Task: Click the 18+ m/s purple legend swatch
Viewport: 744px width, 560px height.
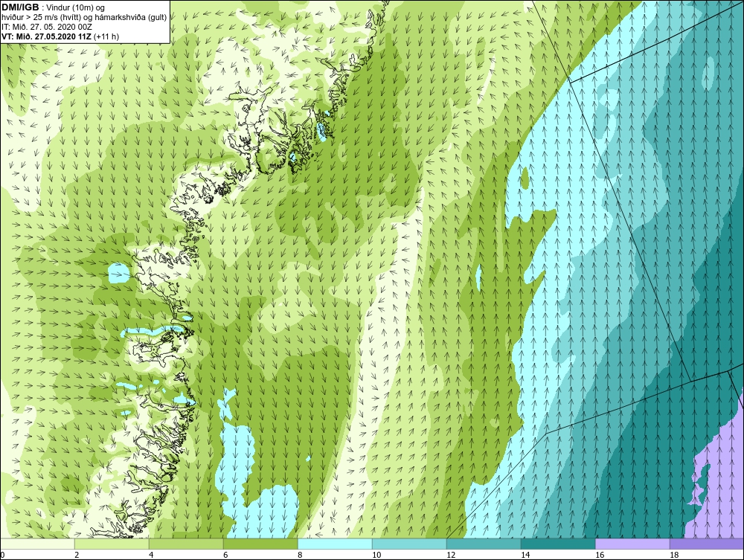Action: pos(707,544)
